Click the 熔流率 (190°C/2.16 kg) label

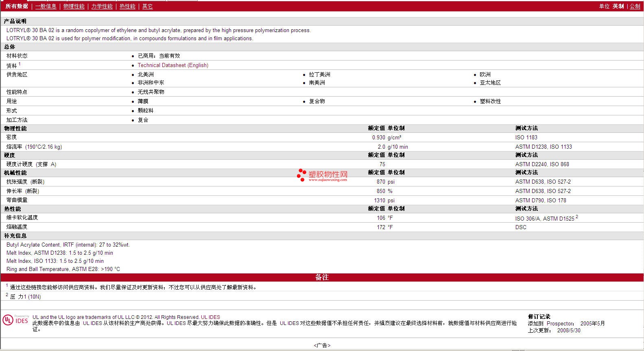coord(34,147)
